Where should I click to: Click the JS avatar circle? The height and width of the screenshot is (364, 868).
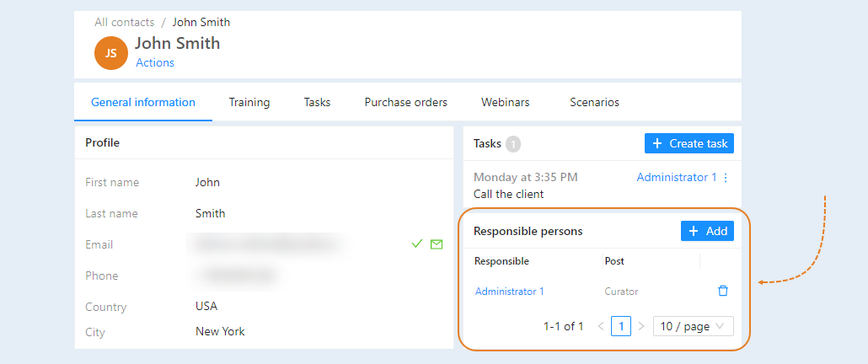point(111,53)
